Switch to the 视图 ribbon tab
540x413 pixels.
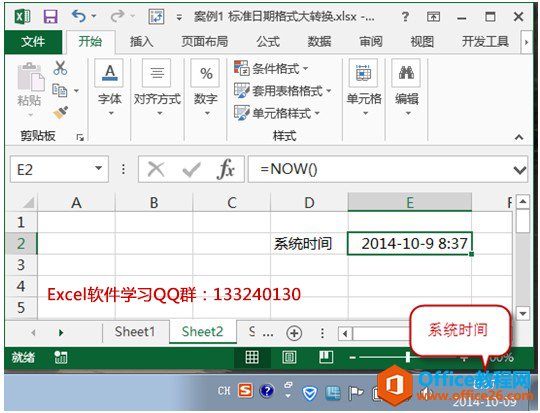(422, 42)
